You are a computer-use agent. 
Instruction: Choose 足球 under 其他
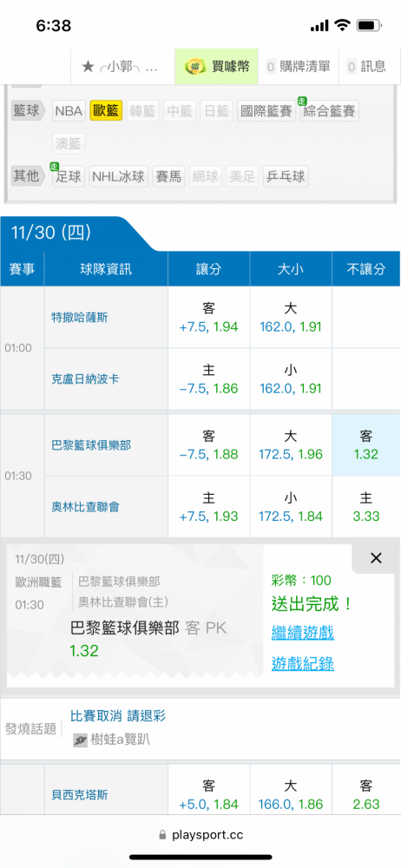coord(68,176)
